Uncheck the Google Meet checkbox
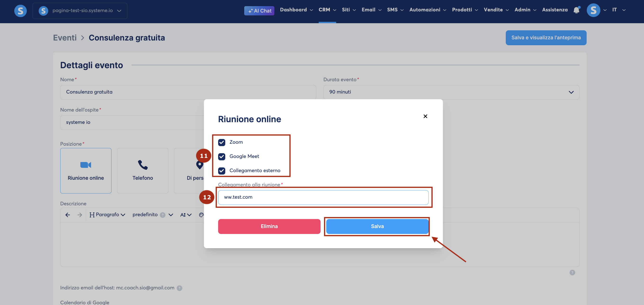Viewport: 644px width, 305px height. click(x=222, y=157)
